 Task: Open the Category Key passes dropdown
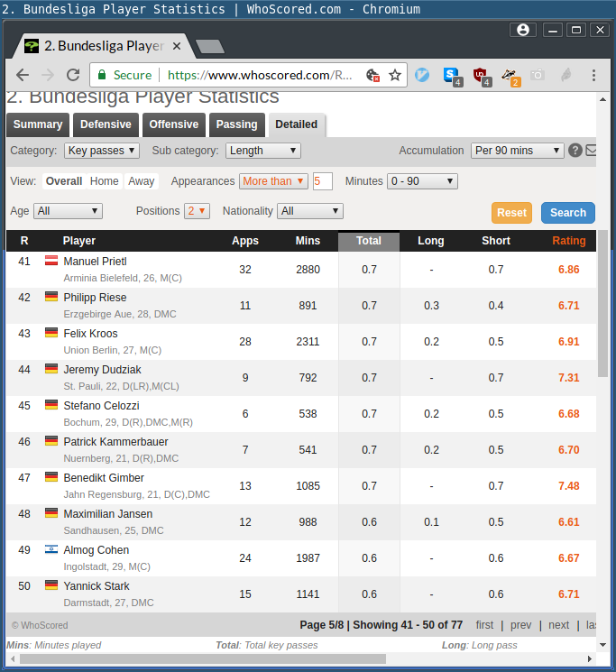click(102, 151)
